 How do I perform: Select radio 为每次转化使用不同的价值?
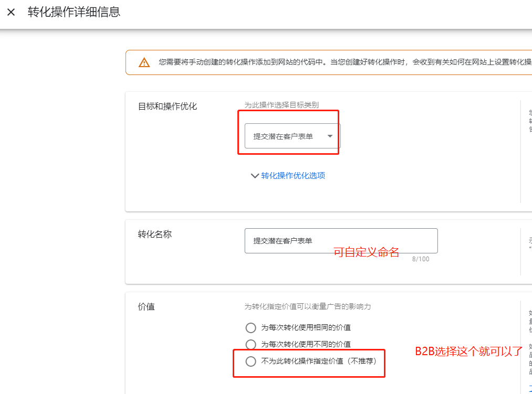[251, 345]
